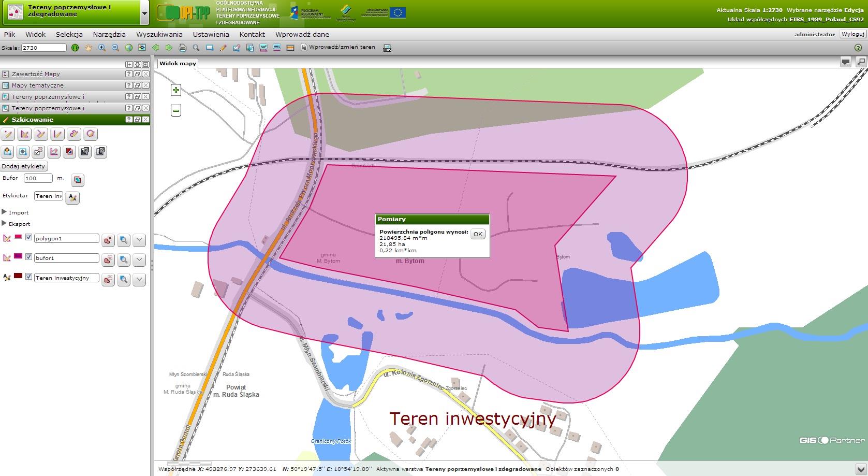Viewport: 868px width, 476px height.
Task: Select the draw circle sketch tool
Action: click(x=91, y=134)
